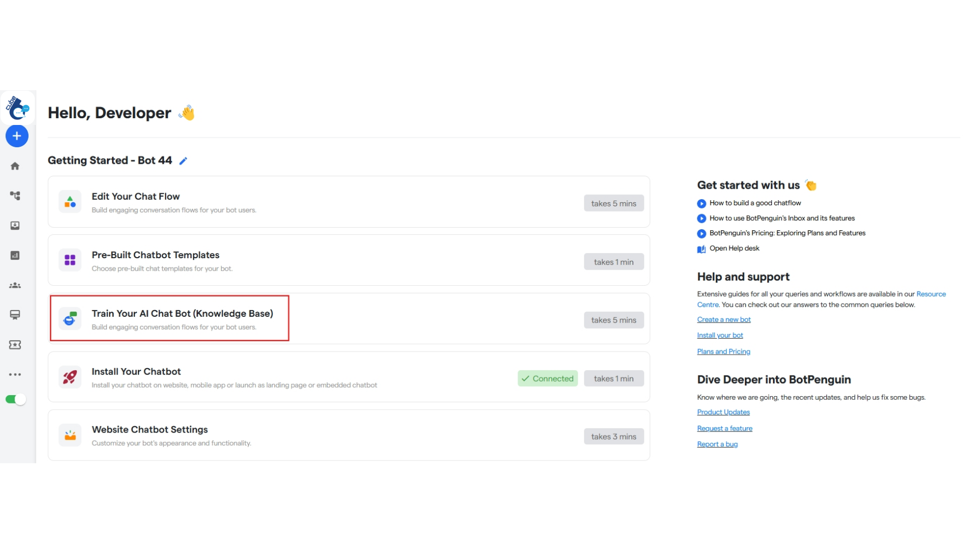Follow 'Product Updates' link

click(x=723, y=412)
